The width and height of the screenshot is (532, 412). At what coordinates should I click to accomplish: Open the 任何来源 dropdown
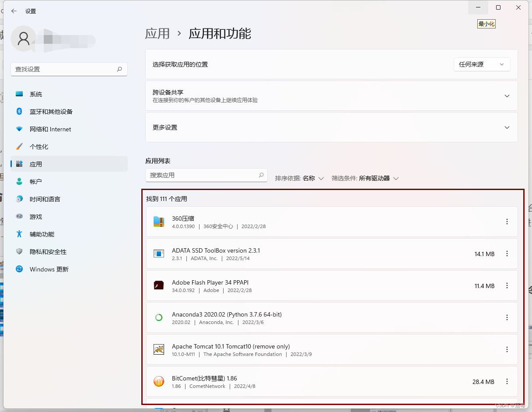[482, 64]
